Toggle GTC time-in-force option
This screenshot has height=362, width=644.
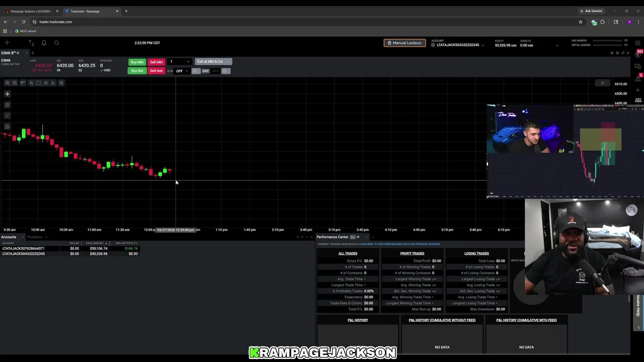[215, 71]
